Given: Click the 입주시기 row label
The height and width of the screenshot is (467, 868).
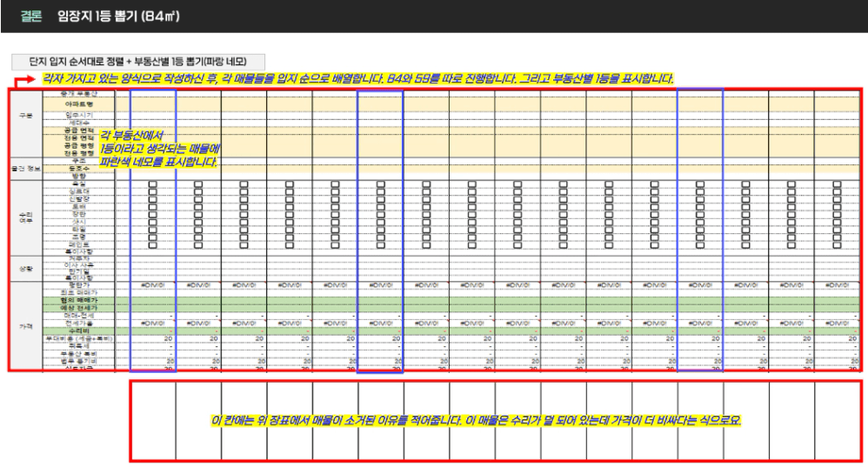Looking at the screenshot, I should point(78,115).
